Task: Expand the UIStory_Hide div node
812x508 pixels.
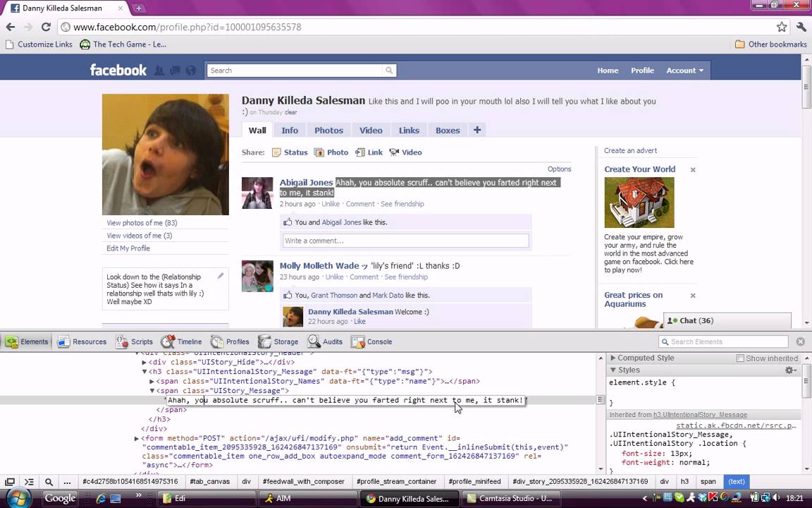Action: (144, 363)
